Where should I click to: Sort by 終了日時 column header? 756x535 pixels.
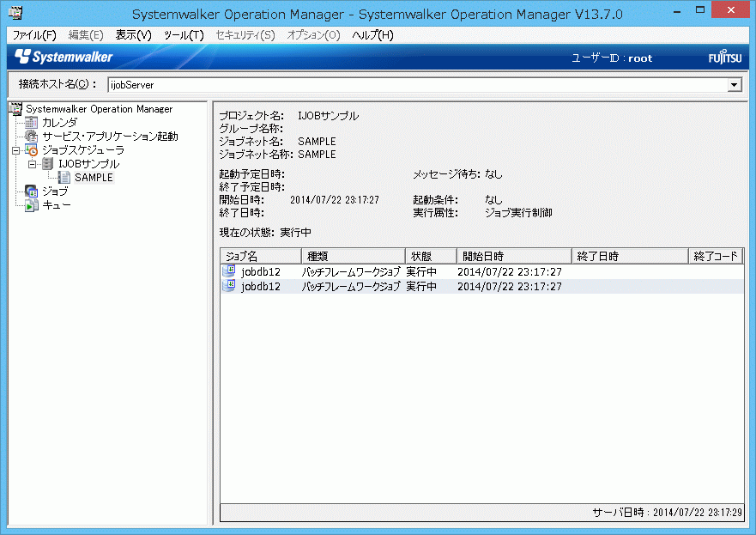(x=630, y=256)
